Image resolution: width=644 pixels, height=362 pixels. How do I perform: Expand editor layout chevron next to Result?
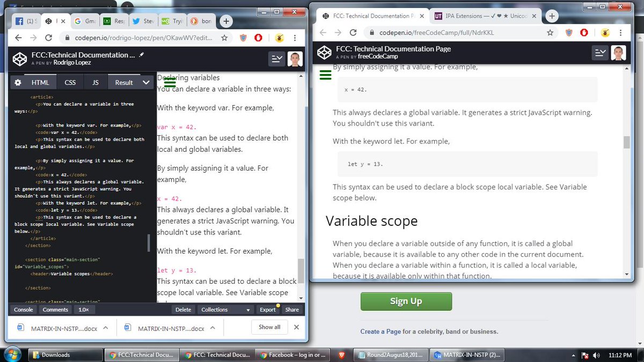click(x=146, y=82)
